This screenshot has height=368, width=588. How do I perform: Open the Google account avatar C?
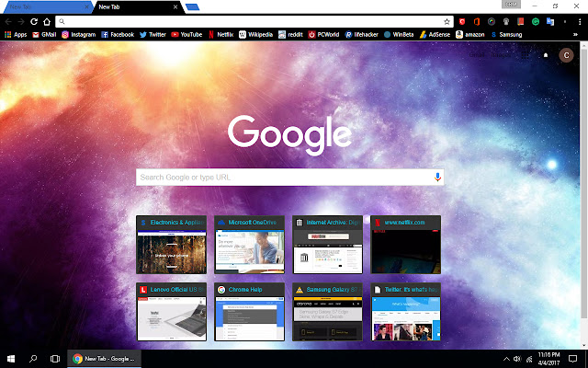tap(566, 55)
